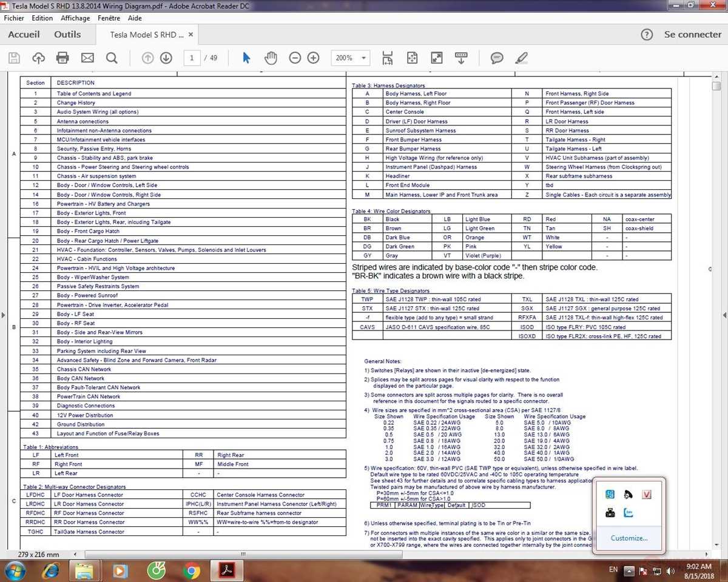Viewport: 728px width, 582px height.
Task: Open the Edition menu
Action: click(42, 18)
